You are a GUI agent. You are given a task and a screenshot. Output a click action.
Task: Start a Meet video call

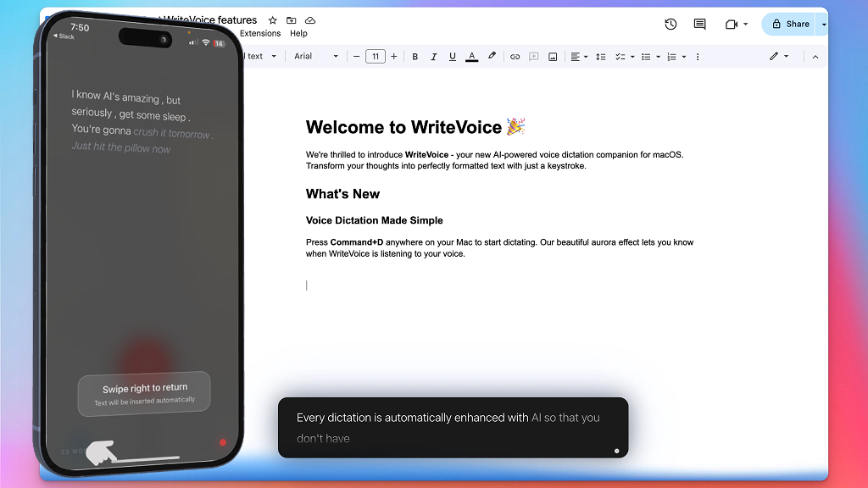(x=733, y=24)
